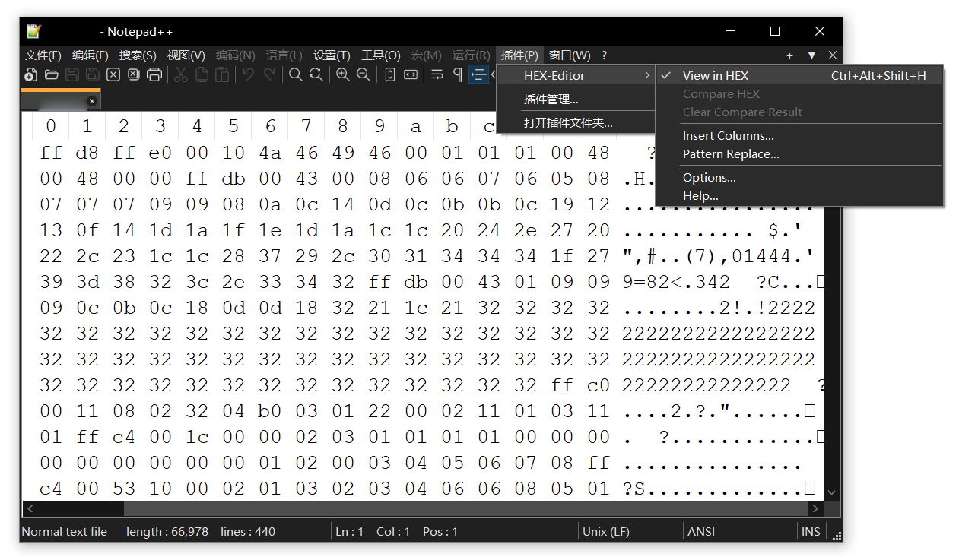The image size is (959, 560).
Task: Click the horizontal scrollbar thumb
Action: [x=465, y=508]
